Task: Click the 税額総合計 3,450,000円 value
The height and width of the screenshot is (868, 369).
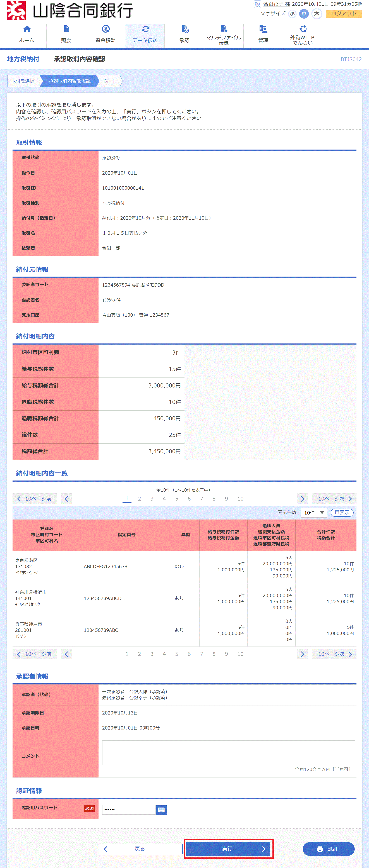Action: tap(164, 451)
